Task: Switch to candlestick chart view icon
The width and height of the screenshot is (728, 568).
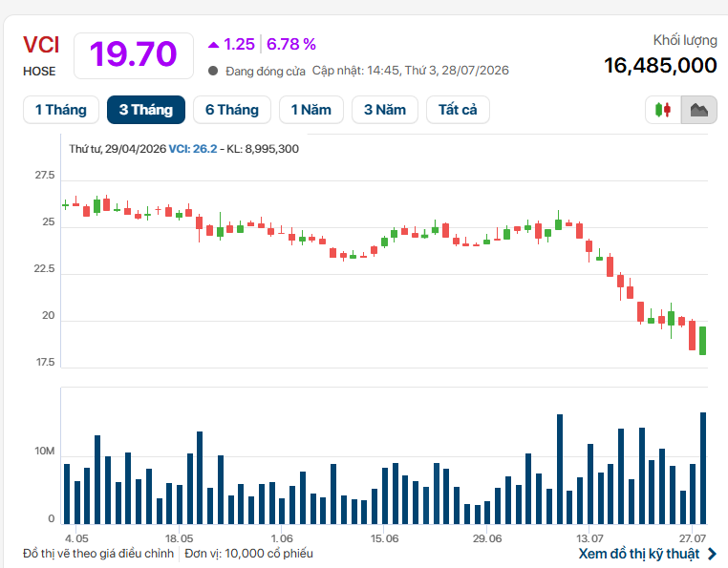Action: (663, 110)
